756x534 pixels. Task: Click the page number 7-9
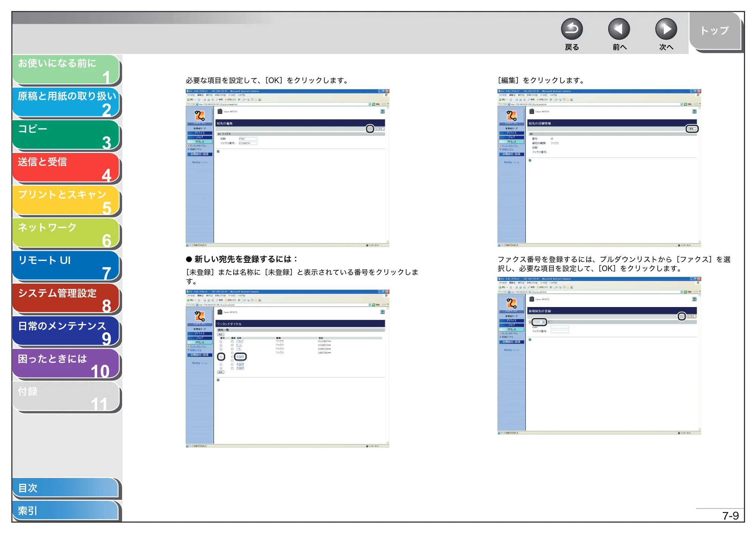pos(730,516)
